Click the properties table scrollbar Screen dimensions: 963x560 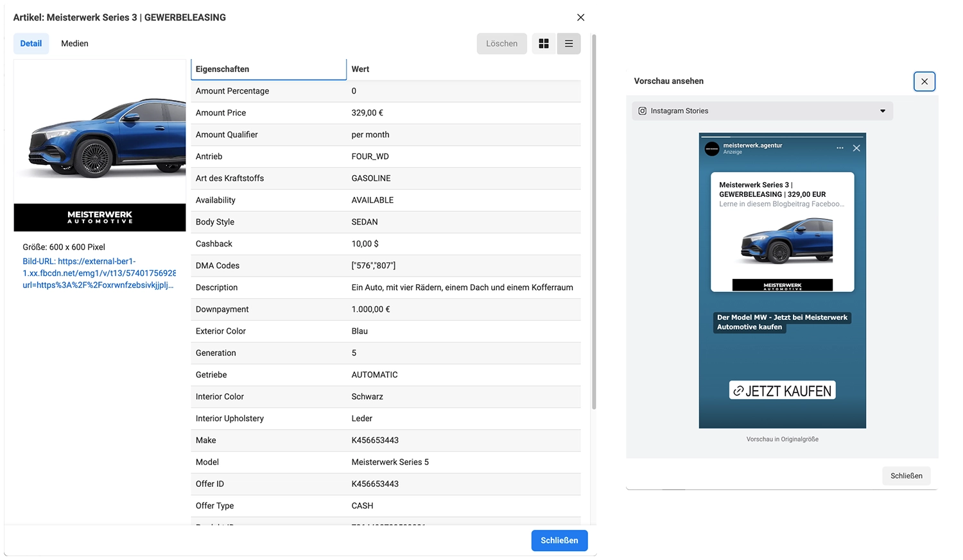coord(594,221)
